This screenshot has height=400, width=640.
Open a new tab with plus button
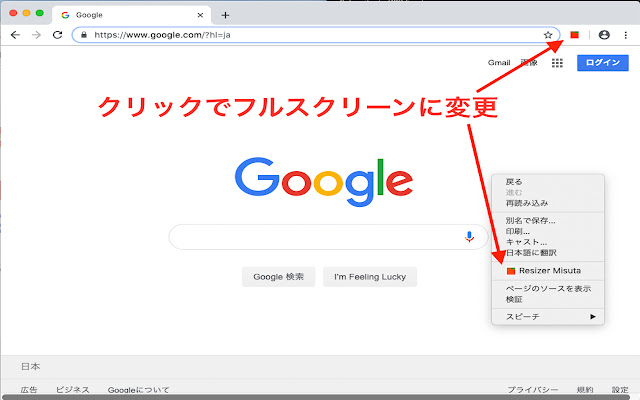click(x=225, y=15)
